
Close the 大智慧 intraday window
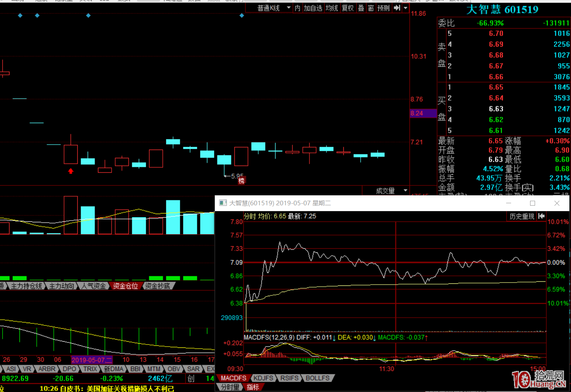[x=557, y=203]
